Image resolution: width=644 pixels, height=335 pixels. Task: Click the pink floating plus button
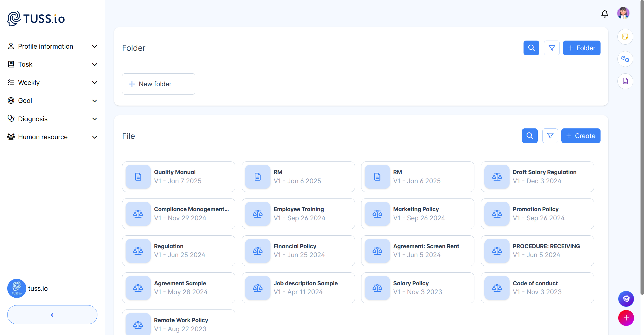coord(626,318)
